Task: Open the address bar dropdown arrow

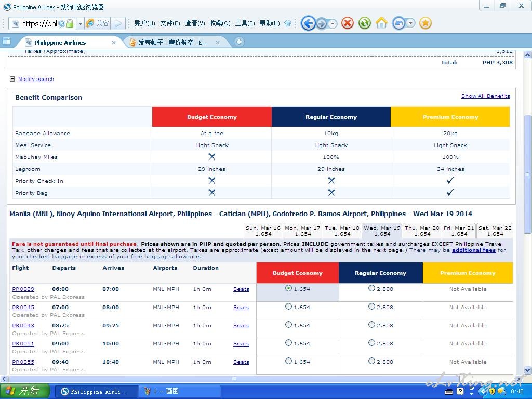Action: (80, 23)
